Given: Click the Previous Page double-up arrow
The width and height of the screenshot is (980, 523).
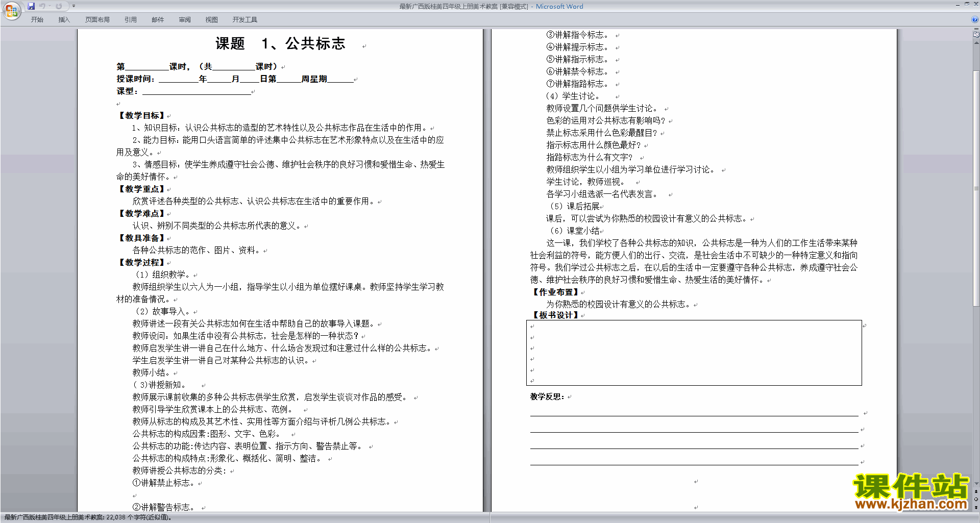Looking at the screenshot, I should pyautogui.click(x=976, y=491).
